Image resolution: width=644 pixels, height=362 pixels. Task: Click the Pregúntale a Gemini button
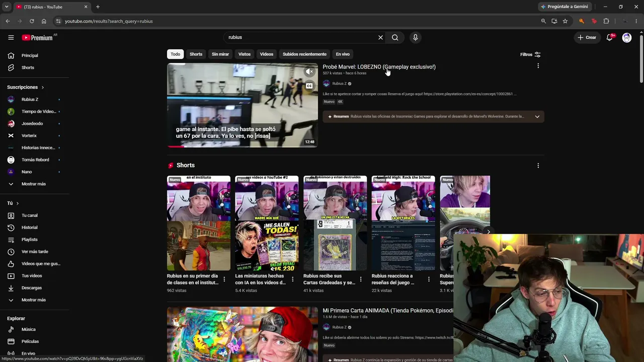pos(564,7)
